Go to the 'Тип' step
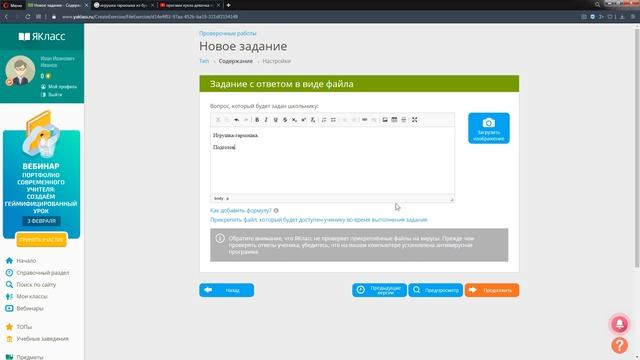This screenshot has height=360, width=640. tap(204, 61)
